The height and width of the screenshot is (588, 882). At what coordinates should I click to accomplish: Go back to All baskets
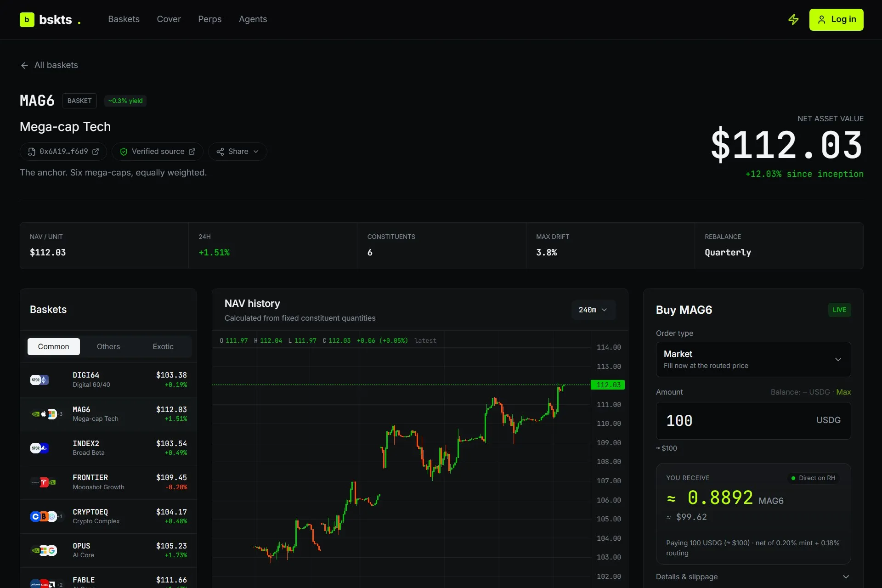[49, 65]
